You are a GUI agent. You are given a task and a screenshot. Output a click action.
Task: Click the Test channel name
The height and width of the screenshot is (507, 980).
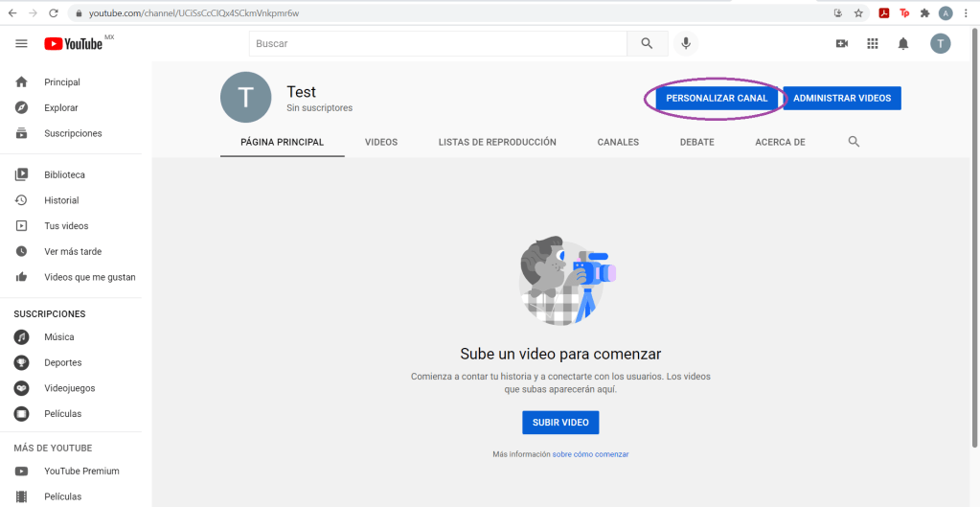pyautogui.click(x=301, y=92)
